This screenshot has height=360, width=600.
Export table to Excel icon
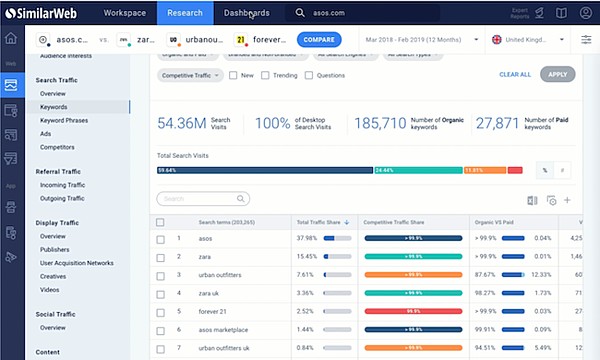(532, 200)
